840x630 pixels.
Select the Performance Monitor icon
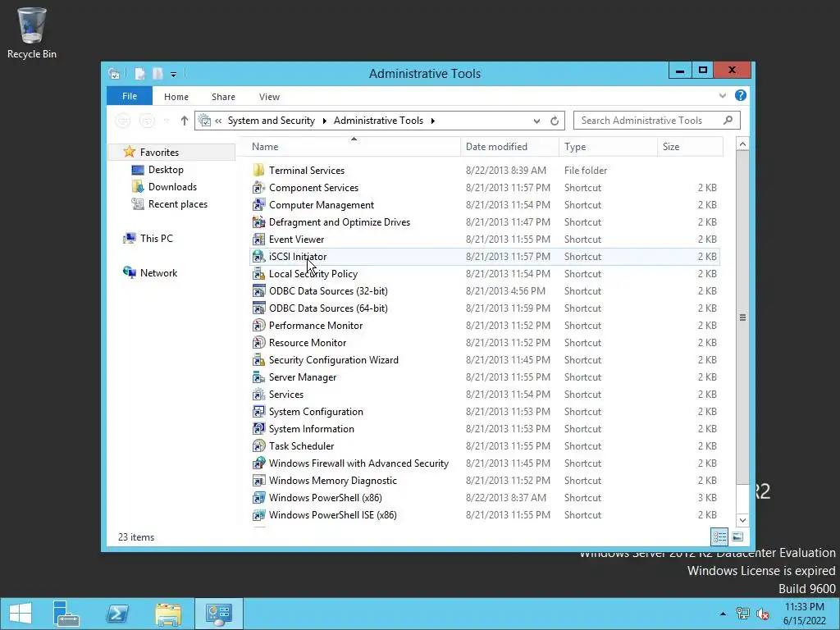[x=258, y=325]
